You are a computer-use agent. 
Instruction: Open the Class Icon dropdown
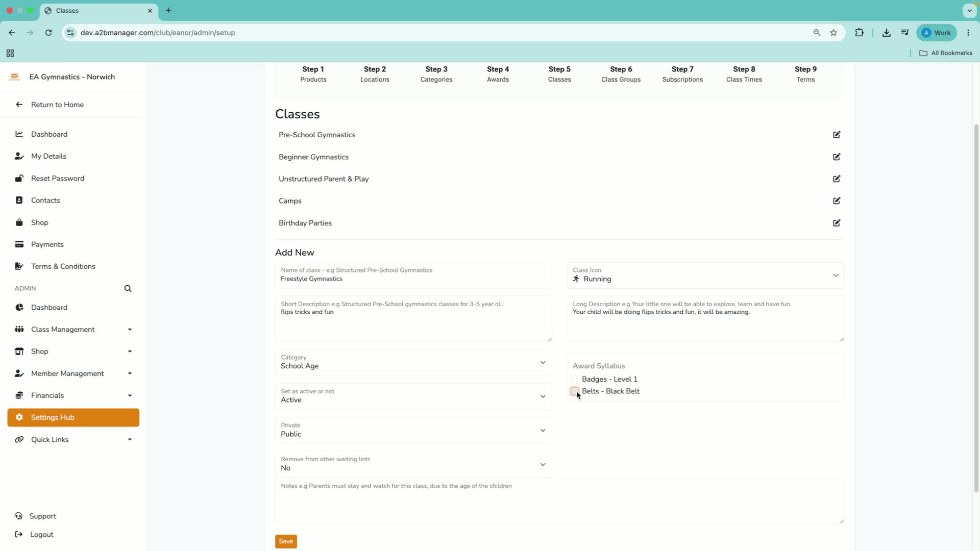pos(705,275)
